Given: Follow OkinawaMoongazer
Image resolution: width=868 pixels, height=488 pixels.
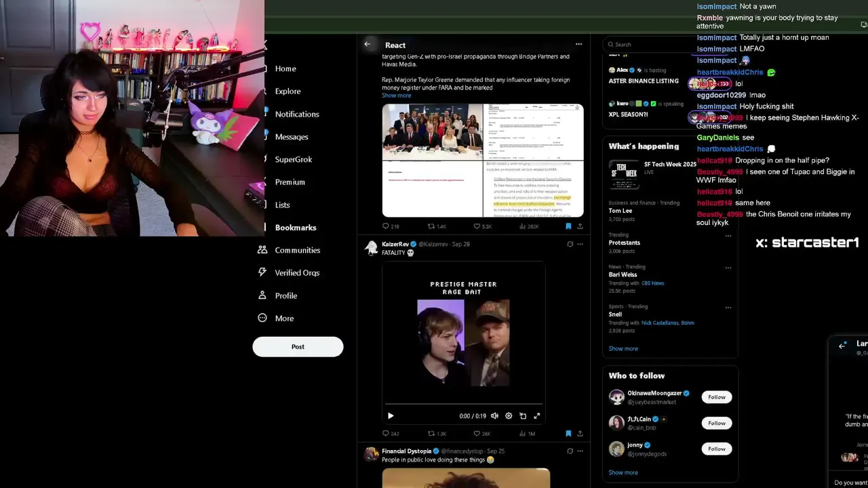Looking at the screenshot, I should click(x=717, y=397).
